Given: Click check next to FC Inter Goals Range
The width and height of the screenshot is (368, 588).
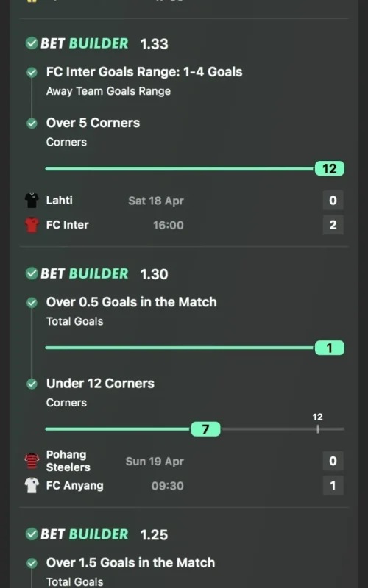Looking at the screenshot, I should click(32, 72).
